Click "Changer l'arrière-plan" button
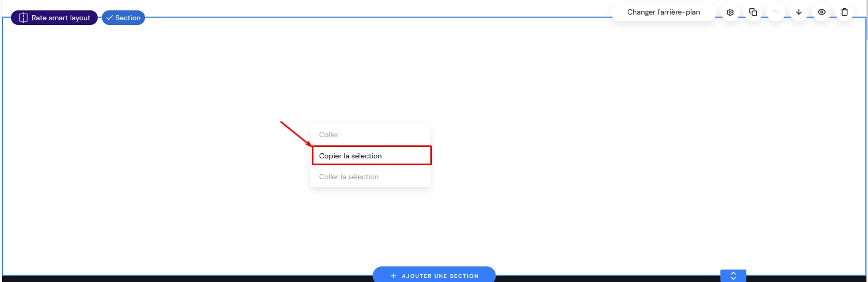 663,12
